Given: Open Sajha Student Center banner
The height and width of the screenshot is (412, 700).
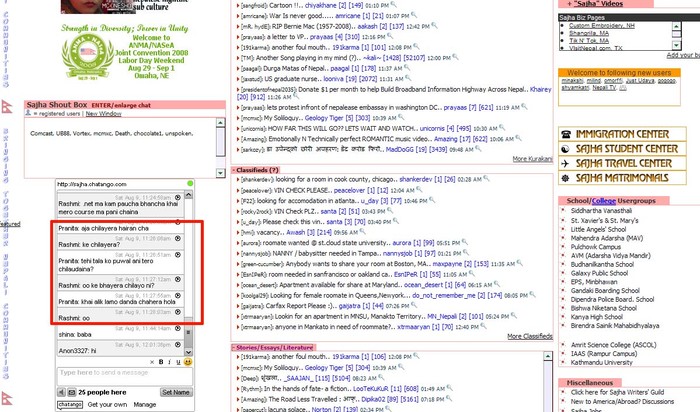Looking at the screenshot, I should 622,149.
